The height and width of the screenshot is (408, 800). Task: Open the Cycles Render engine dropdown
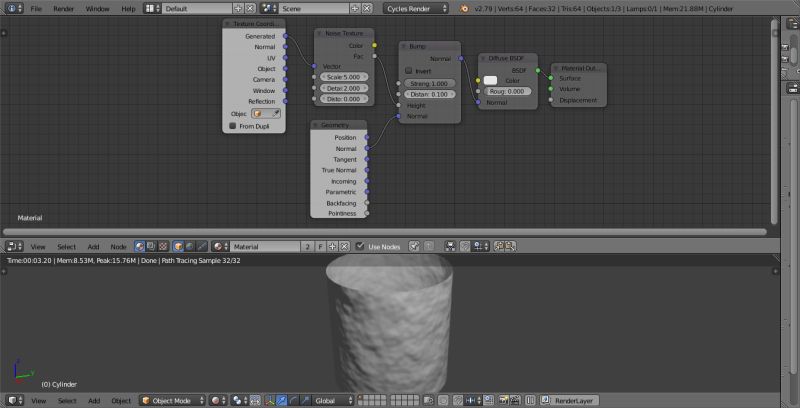click(416, 9)
